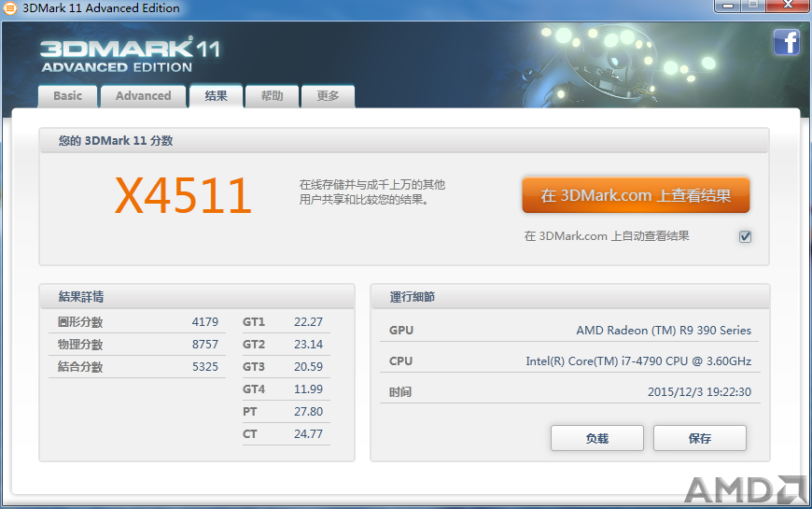Toggle auto-view results on 3DMark.com checkbox

(x=745, y=236)
